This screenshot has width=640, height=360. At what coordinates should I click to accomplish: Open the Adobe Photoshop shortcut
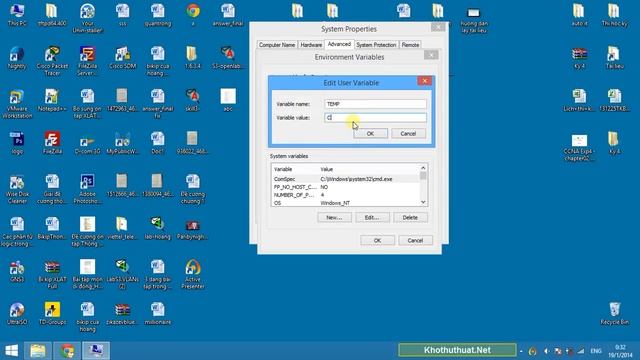coord(87,189)
